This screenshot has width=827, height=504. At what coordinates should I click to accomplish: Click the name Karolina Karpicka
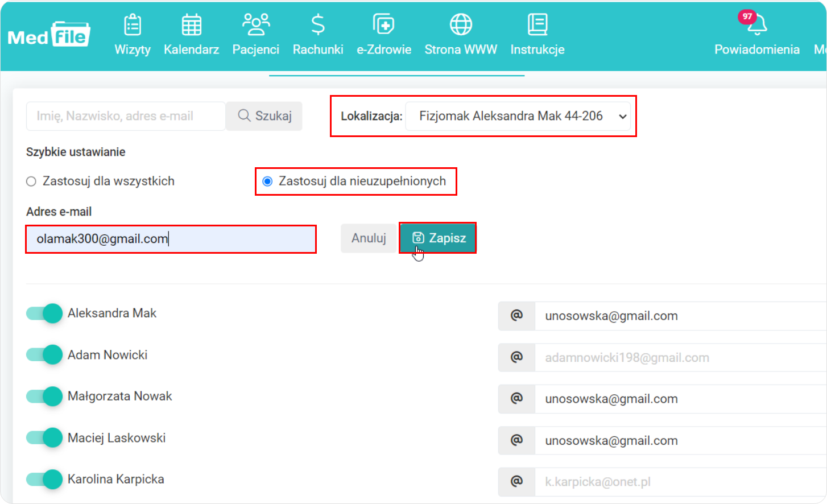116,479
